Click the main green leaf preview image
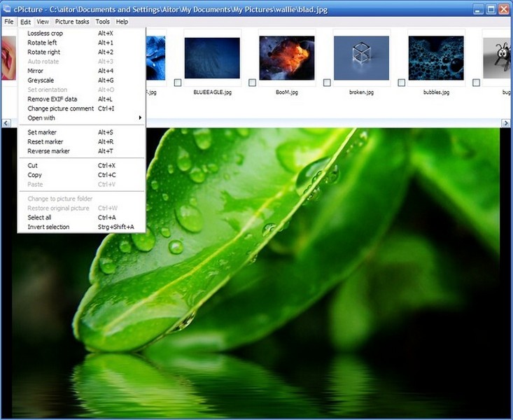 257,273
